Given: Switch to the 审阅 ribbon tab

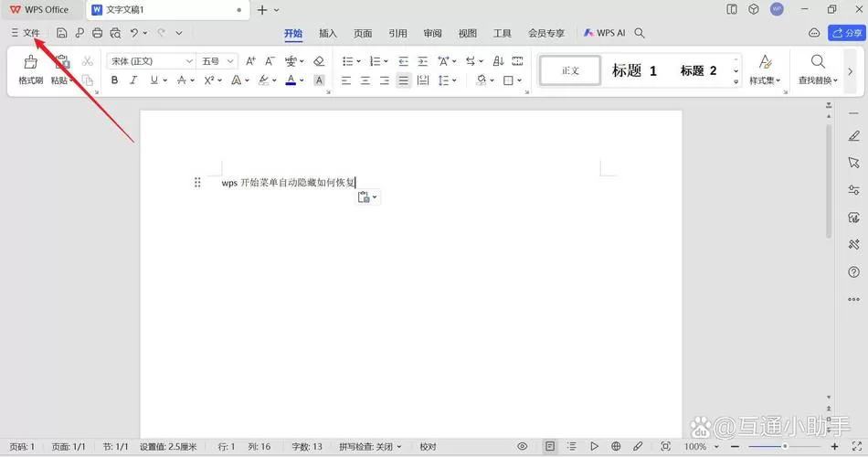Looking at the screenshot, I should pyautogui.click(x=432, y=33).
